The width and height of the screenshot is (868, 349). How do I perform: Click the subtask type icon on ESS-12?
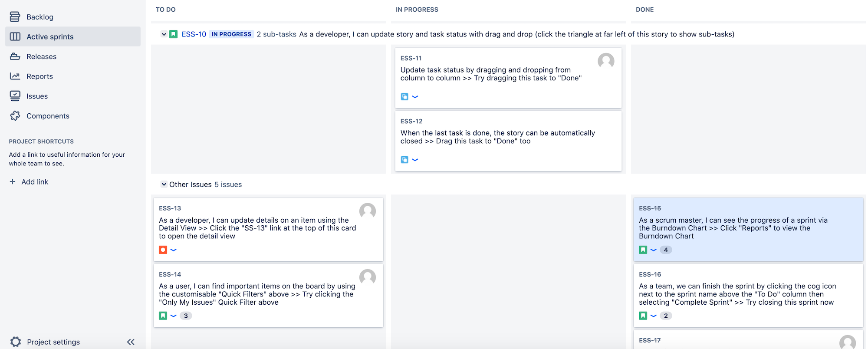point(404,160)
